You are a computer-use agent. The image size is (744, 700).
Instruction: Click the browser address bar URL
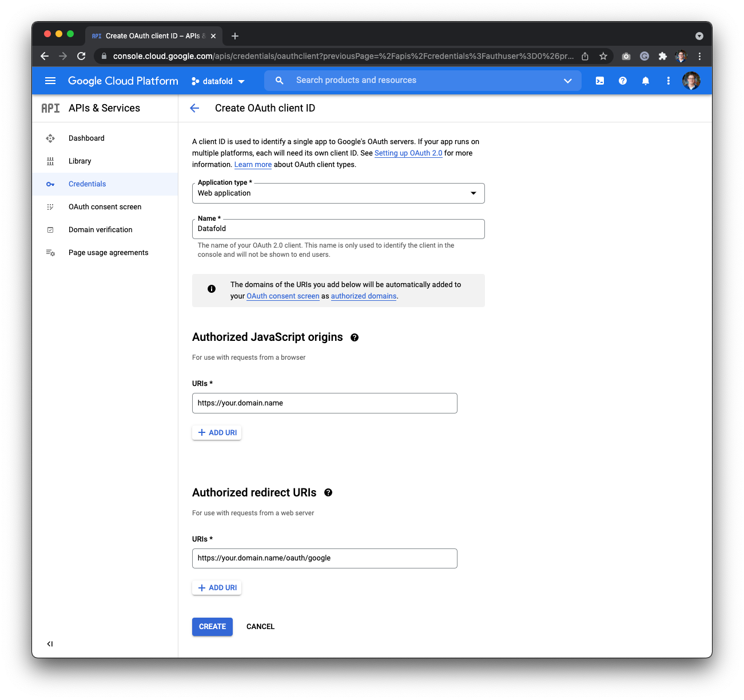[x=343, y=56]
